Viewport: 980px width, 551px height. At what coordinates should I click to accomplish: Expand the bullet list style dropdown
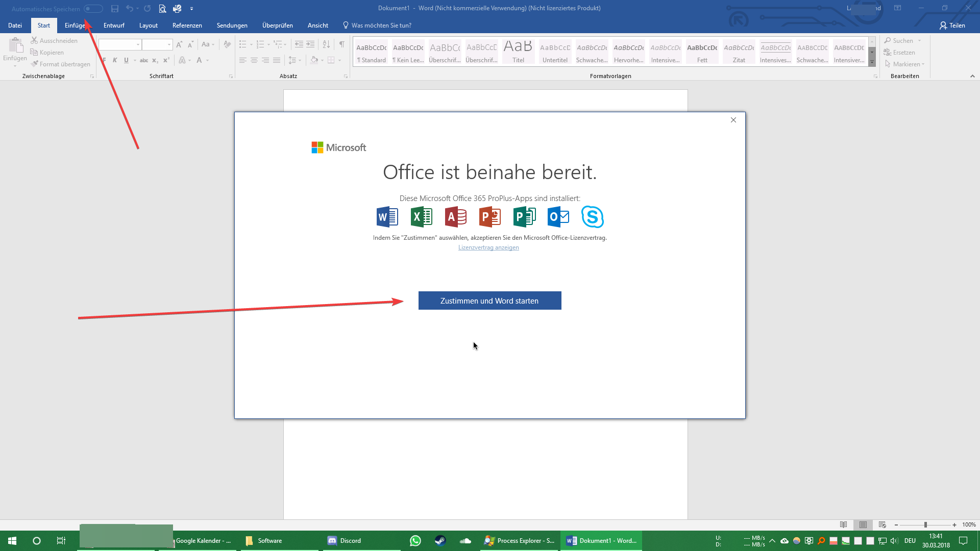pyautogui.click(x=251, y=44)
